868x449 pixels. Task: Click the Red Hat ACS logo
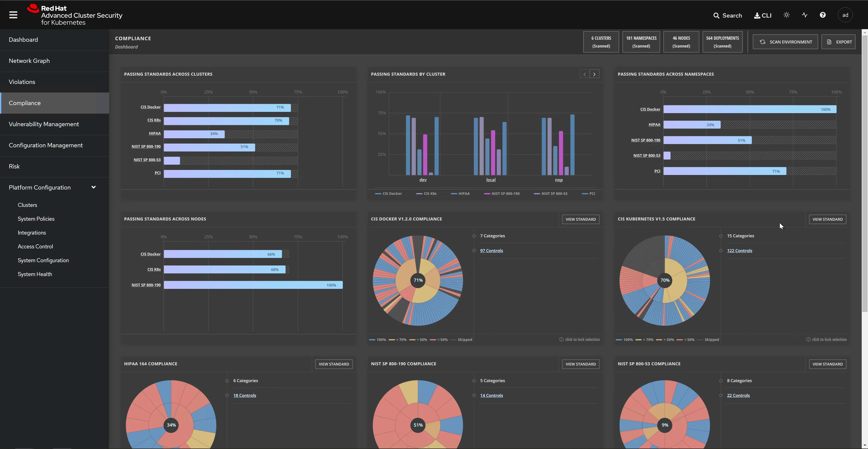point(74,15)
